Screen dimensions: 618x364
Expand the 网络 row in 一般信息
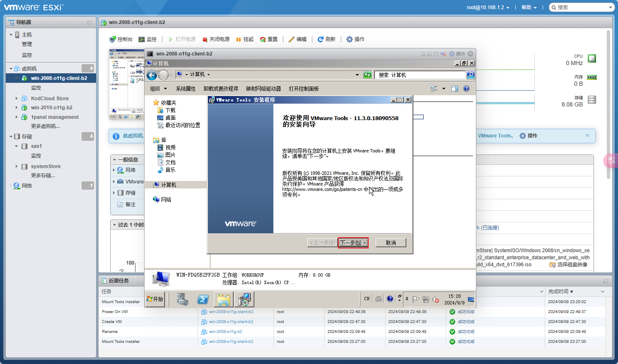click(114, 170)
